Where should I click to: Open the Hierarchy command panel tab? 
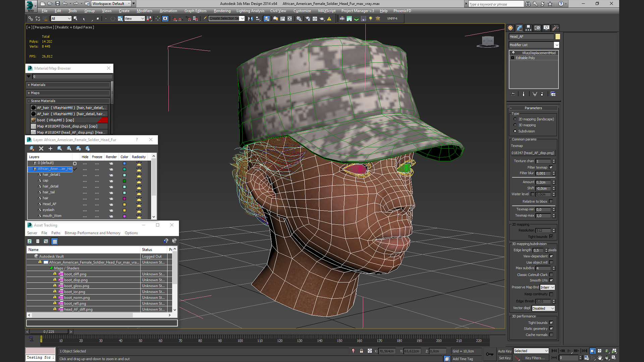click(x=528, y=28)
